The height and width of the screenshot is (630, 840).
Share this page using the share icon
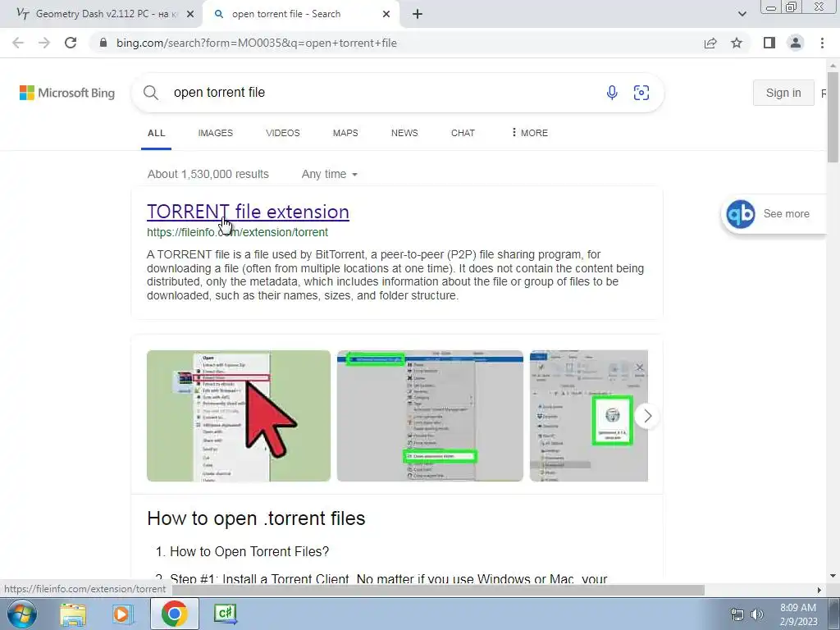[710, 43]
